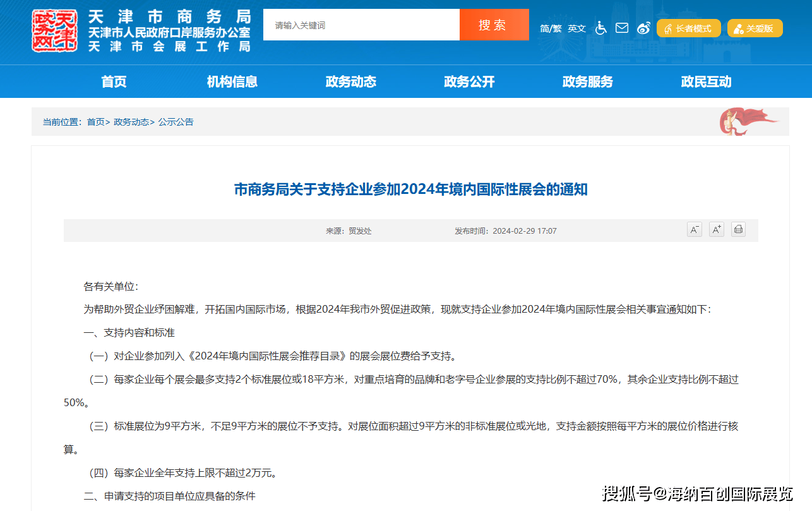Decrease article font size with A- icon
This screenshot has height=511, width=812.
[695, 229]
